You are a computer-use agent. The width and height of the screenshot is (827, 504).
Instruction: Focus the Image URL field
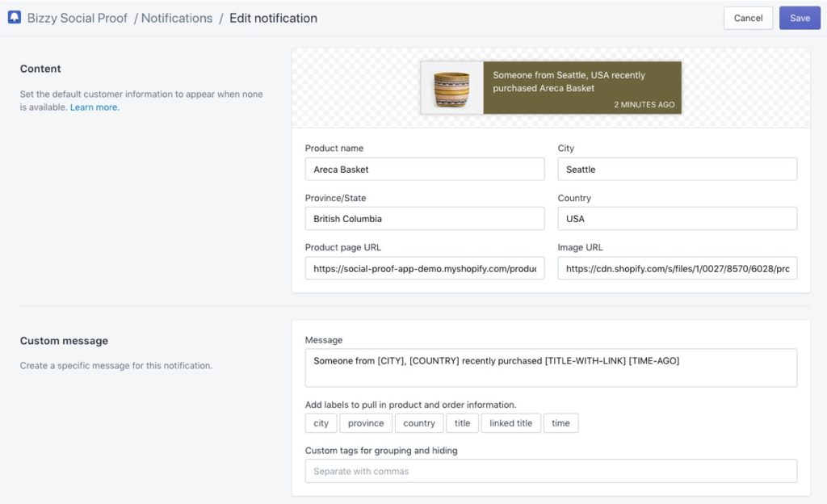point(678,268)
